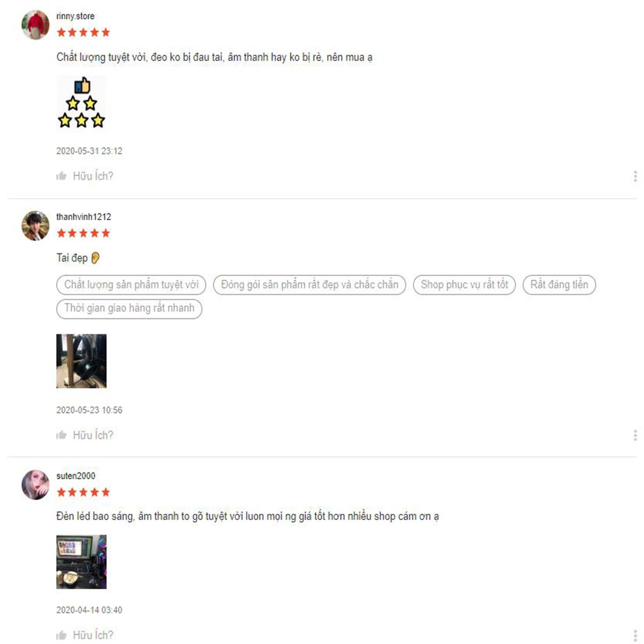The width and height of the screenshot is (644, 644).
Task: Select 'Đóng gói sản phẩm rất đẹp và chắc chắn' tag
Action: pyautogui.click(x=309, y=285)
